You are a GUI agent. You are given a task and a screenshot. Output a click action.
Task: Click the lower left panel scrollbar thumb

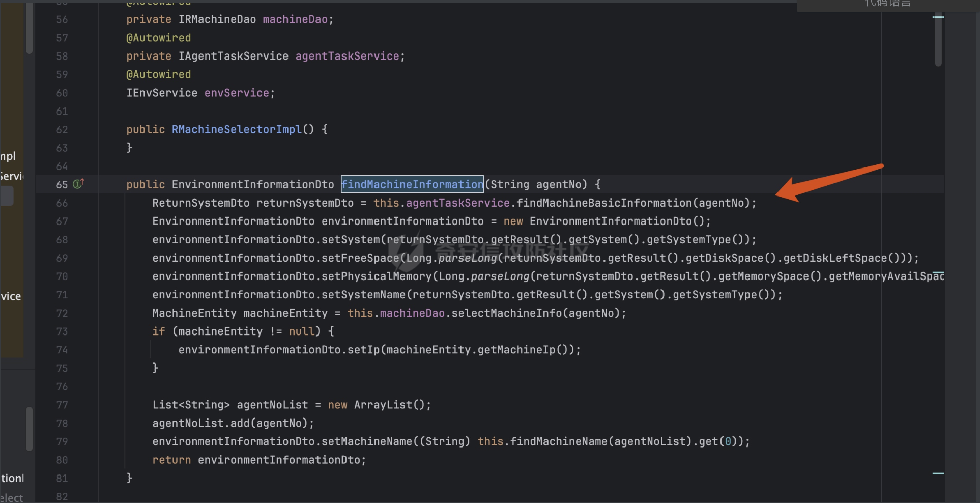click(29, 428)
